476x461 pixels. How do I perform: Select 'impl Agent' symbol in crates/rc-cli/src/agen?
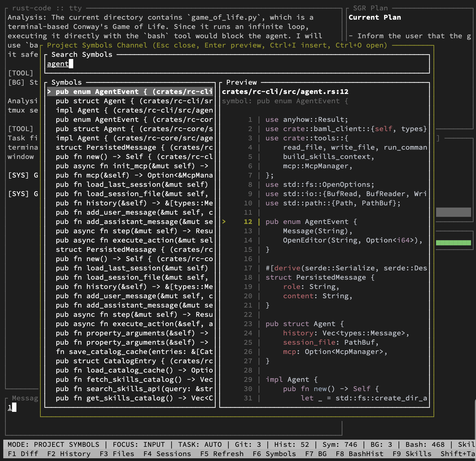click(x=130, y=110)
